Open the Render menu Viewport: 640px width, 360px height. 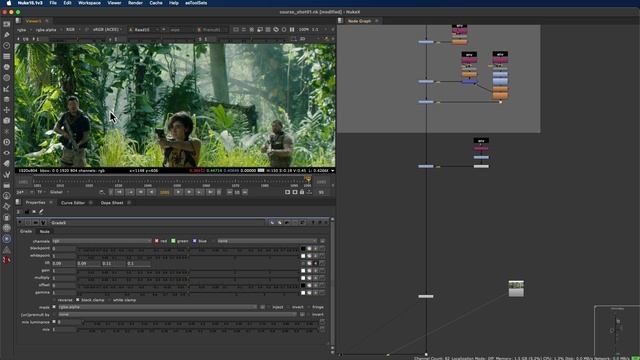click(x=135, y=3)
